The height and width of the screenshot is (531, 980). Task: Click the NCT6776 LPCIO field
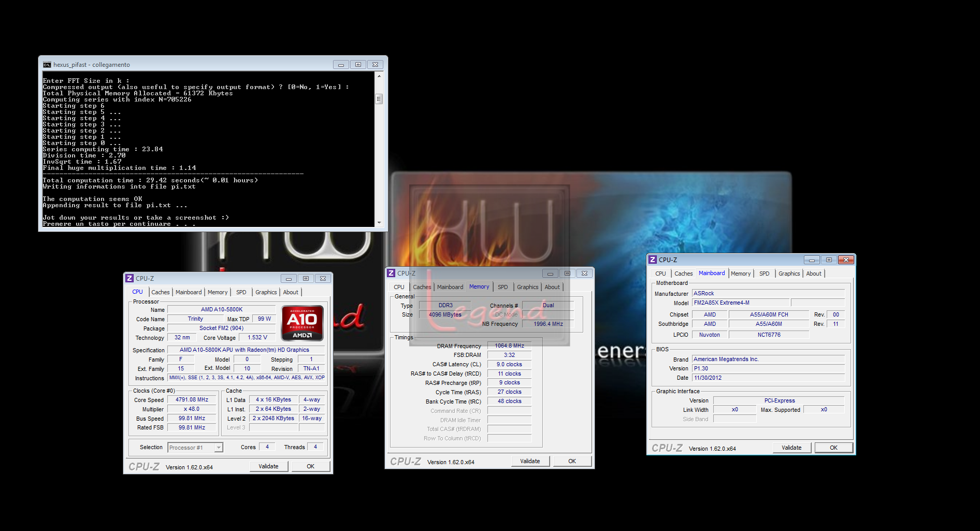pyautogui.click(x=769, y=335)
